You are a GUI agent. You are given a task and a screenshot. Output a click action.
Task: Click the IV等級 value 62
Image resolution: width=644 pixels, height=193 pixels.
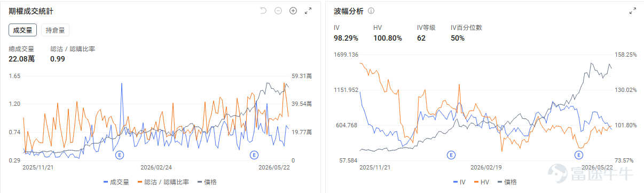tap(421, 38)
